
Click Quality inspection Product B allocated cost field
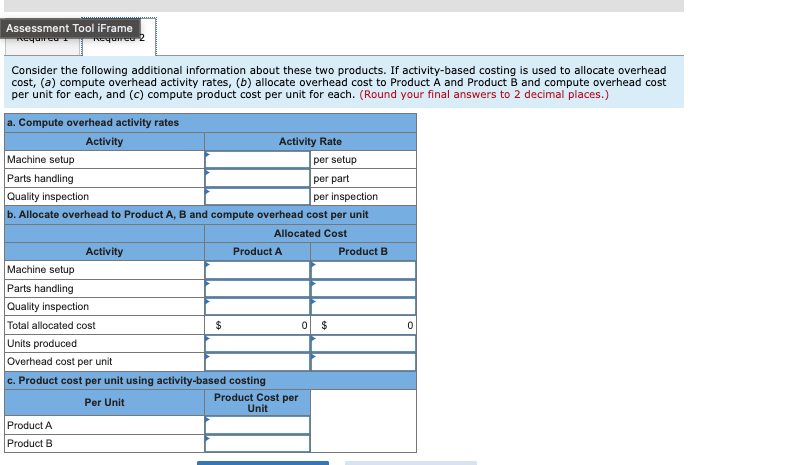(363, 306)
